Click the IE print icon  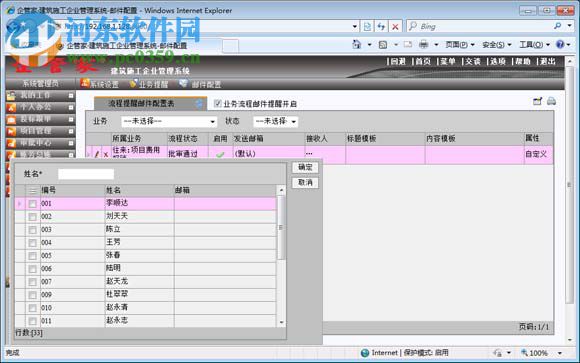tap(424, 45)
